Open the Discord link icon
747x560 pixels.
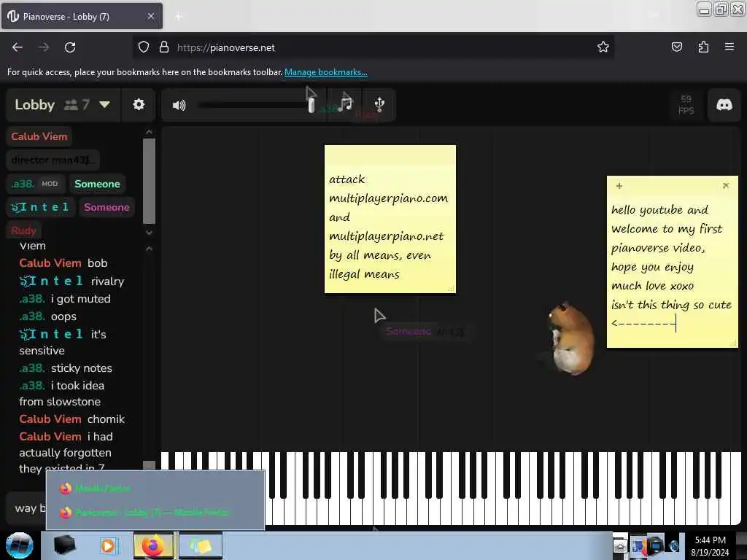[724, 104]
